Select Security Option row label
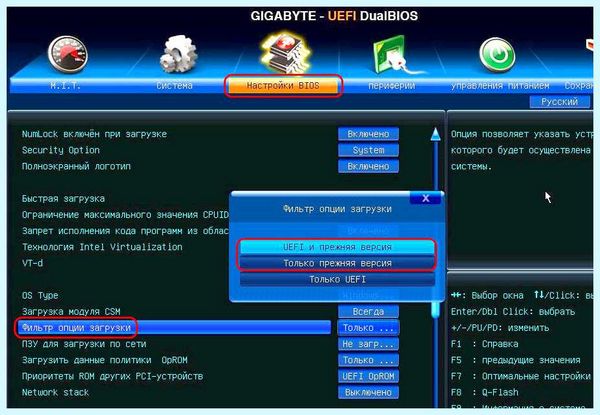Image resolution: width=600 pixels, height=415 pixels. click(x=60, y=150)
